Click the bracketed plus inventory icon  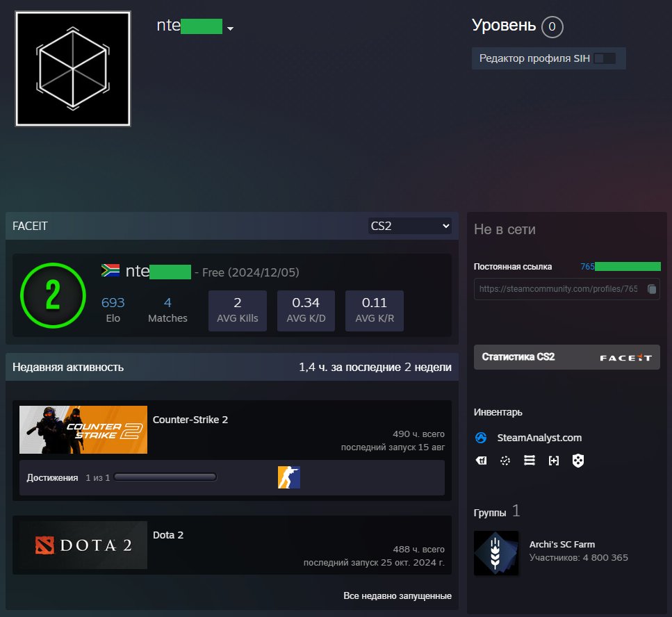click(554, 461)
